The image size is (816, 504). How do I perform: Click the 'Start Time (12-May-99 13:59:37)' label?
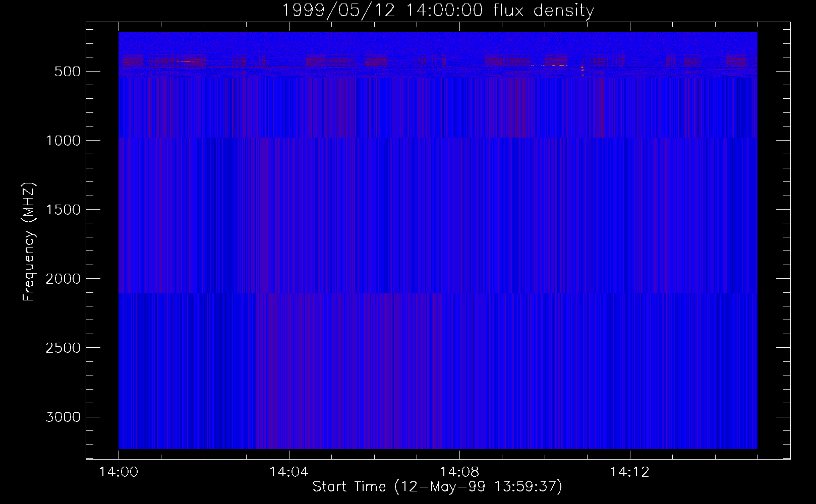tap(437, 487)
